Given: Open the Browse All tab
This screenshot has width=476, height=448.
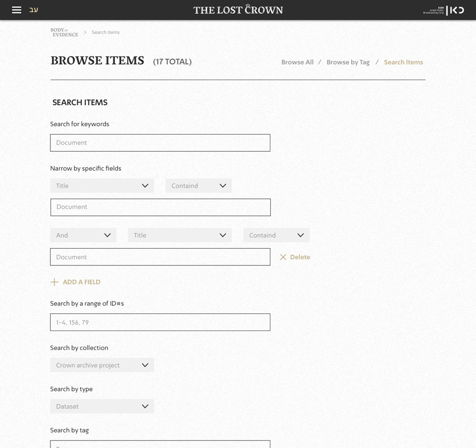Looking at the screenshot, I should (297, 62).
